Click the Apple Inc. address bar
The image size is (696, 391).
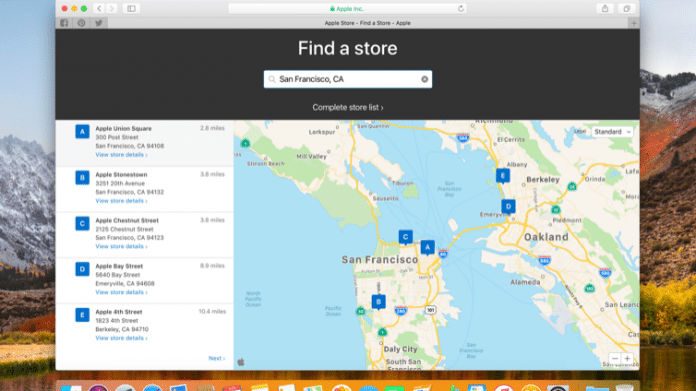pos(347,8)
